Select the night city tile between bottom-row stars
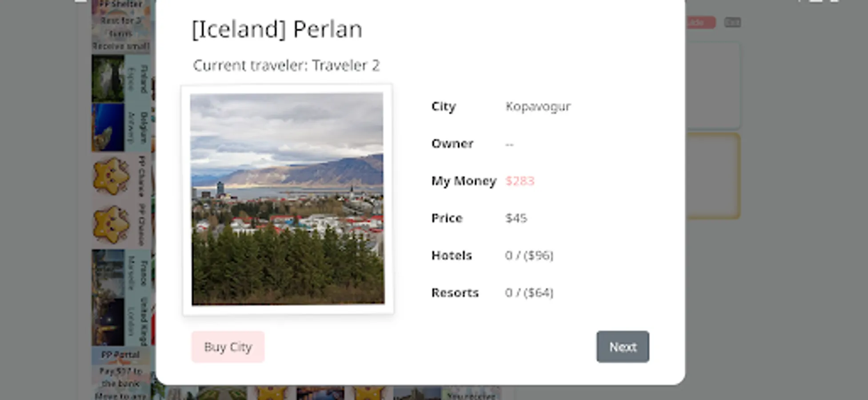The image size is (868, 400). (x=320, y=393)
